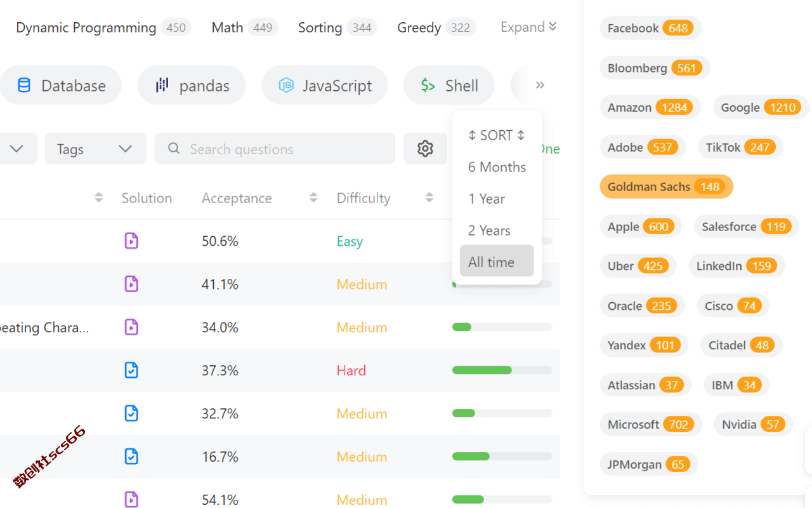
Task: Select the Atlassian company tag
Action: click(x=645, y=385)
